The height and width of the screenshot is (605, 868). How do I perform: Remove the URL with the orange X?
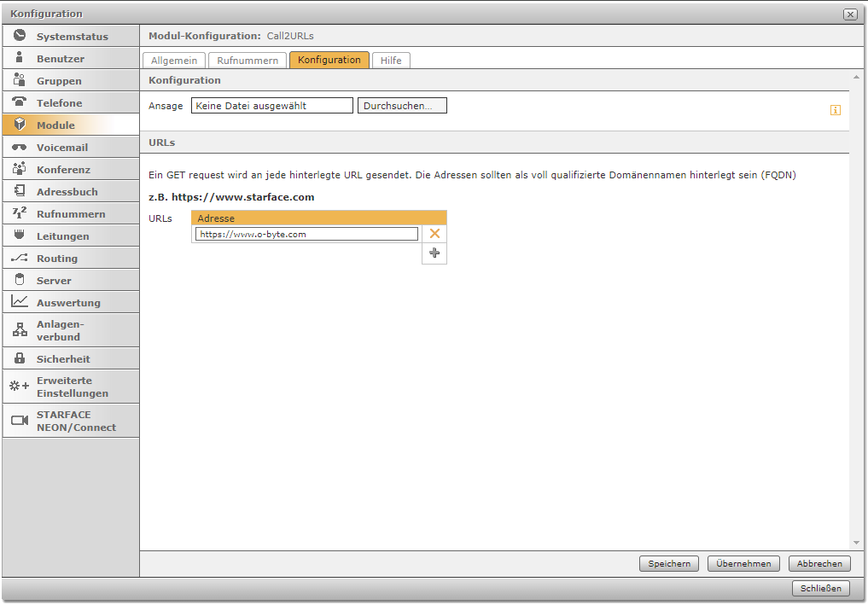click(x=434, y=234)
